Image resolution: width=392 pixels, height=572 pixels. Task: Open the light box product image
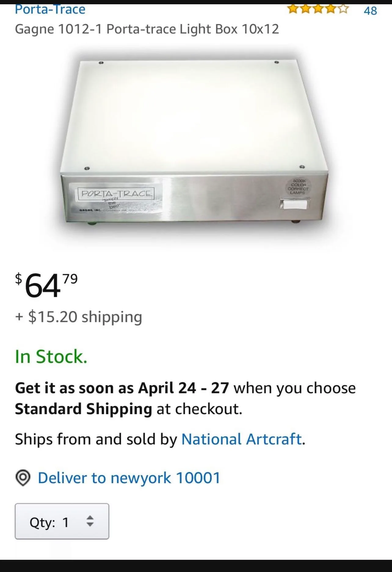195,140
